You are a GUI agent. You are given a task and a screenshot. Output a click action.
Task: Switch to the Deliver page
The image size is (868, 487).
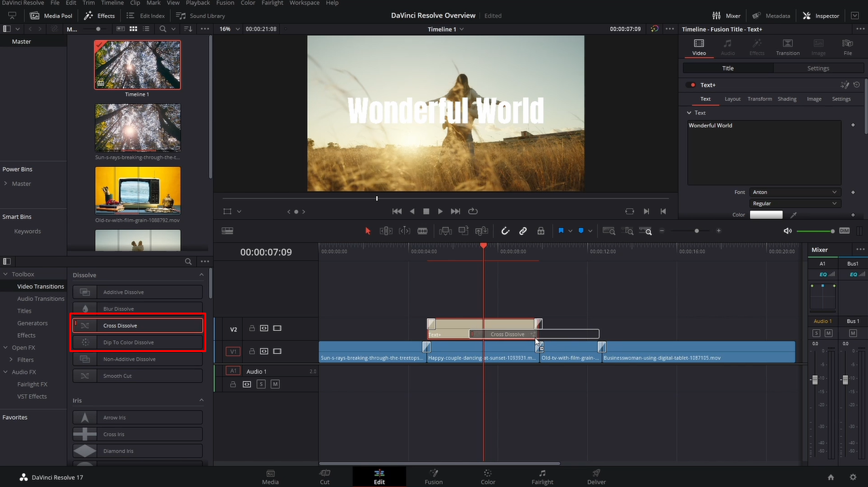597,476
